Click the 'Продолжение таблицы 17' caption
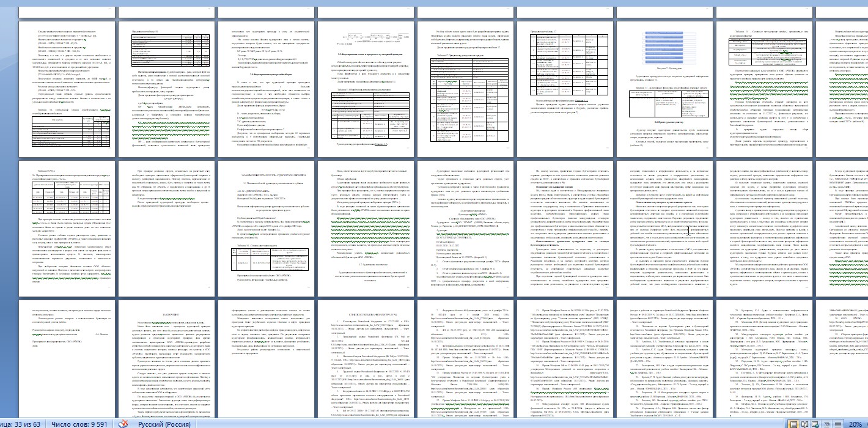The width and height of the screenshot is (868, 428). click(542, 31)
